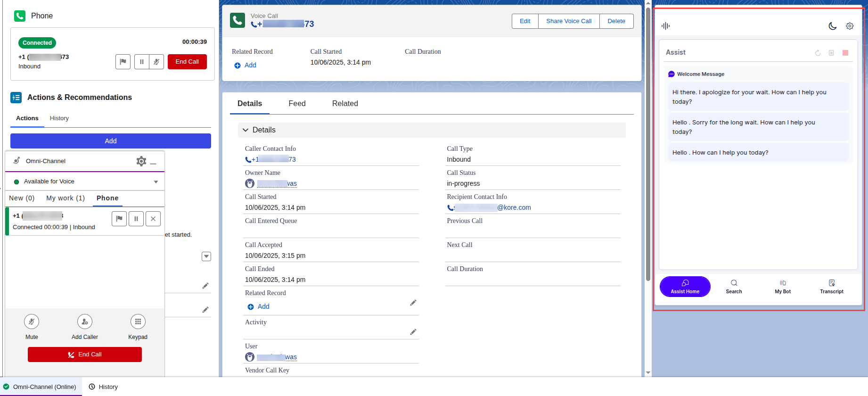Image resolution: width=868 pixels, height=396 pixels.
Task: Toggle dark mode moon icon in Assist panel
Action: click(x=833, y=26)
